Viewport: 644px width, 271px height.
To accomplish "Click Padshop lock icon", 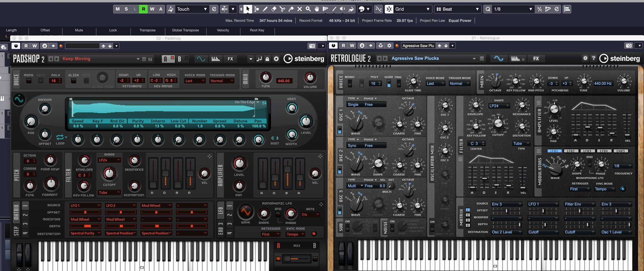I will point(267,59).
